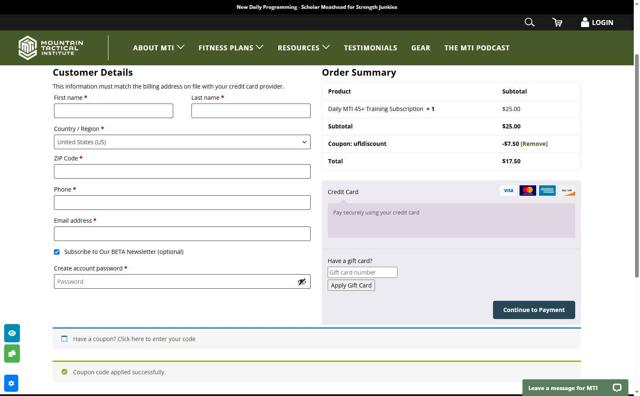Click the blue eye accessibility widget

pos(12,333)
